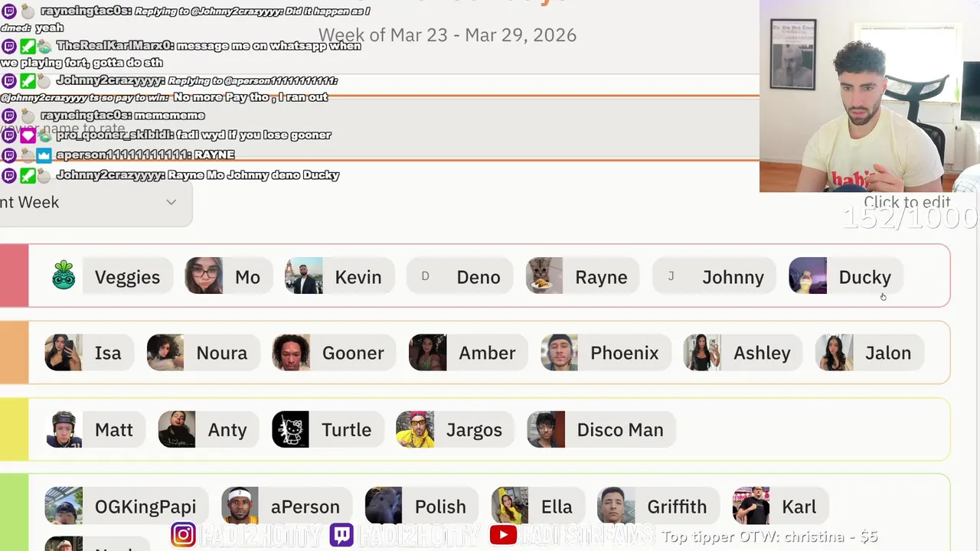This screenshot has width=980, height=551.
Task: Click the Rayne cat avatar
Action: tap(544, 275)
